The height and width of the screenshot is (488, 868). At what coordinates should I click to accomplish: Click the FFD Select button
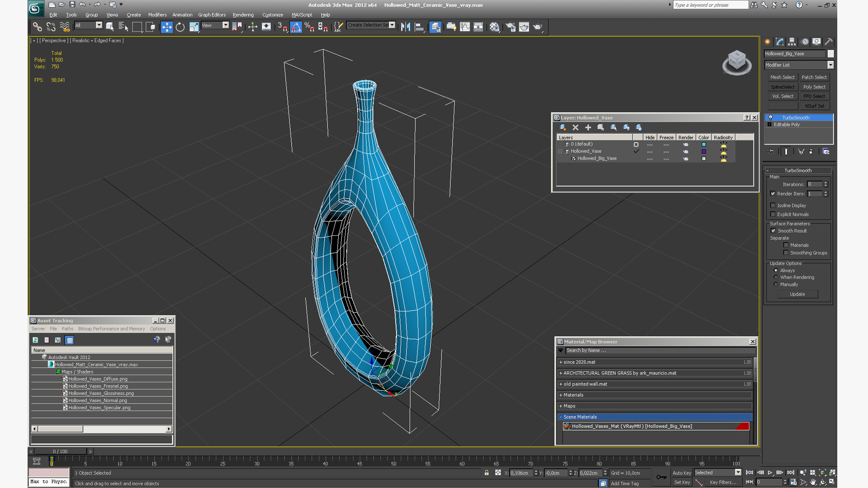(x=814, y=96)
